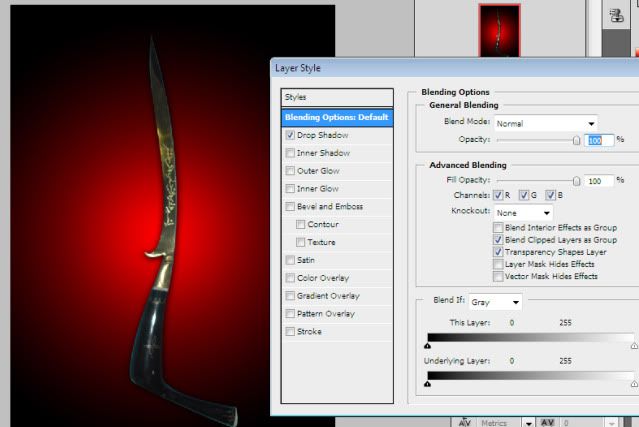
Task: Enable the Inner Glow checkbox
Action: coord(290,189)
